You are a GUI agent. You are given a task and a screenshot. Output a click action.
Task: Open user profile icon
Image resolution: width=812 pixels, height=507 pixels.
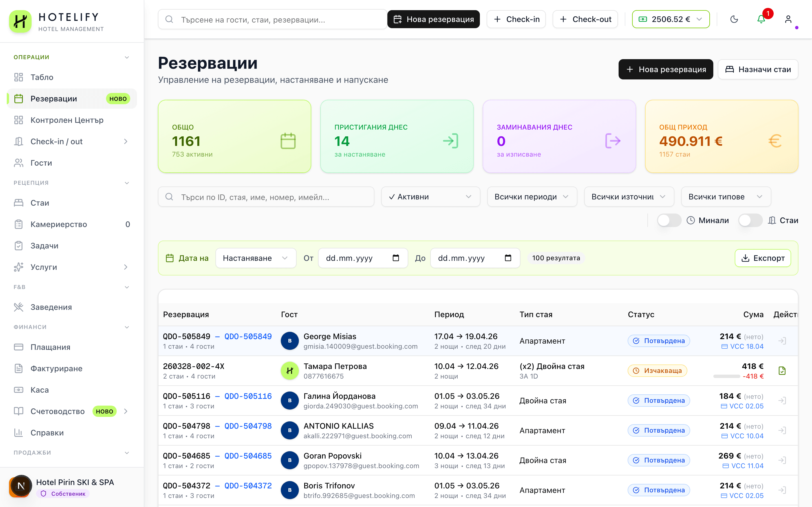[x=788, y=19]
